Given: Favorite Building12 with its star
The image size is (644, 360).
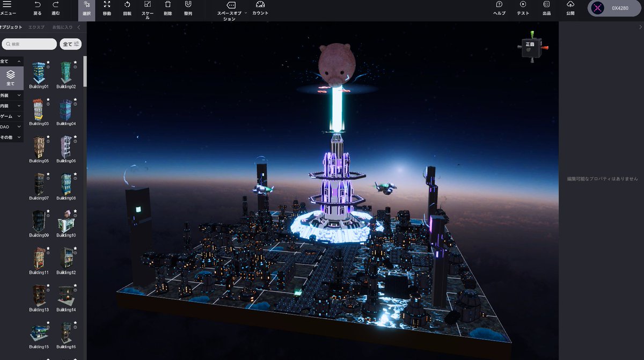Looking at the screenshot, I should 75,248.
